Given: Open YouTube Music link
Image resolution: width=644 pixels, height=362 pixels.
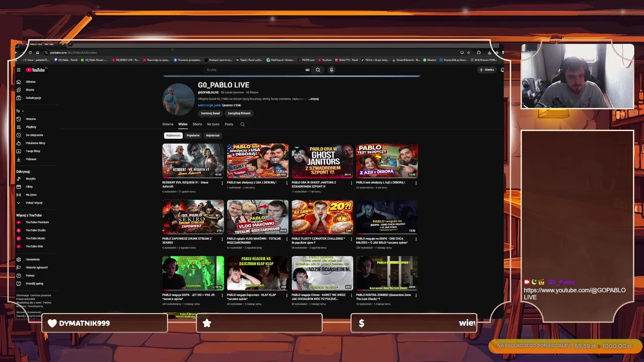Looking at the screenshot, I should click(36, 238).
